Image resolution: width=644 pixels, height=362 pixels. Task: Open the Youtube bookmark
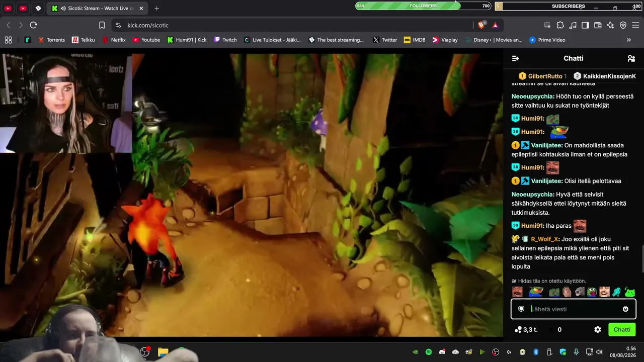click(146, 40)
